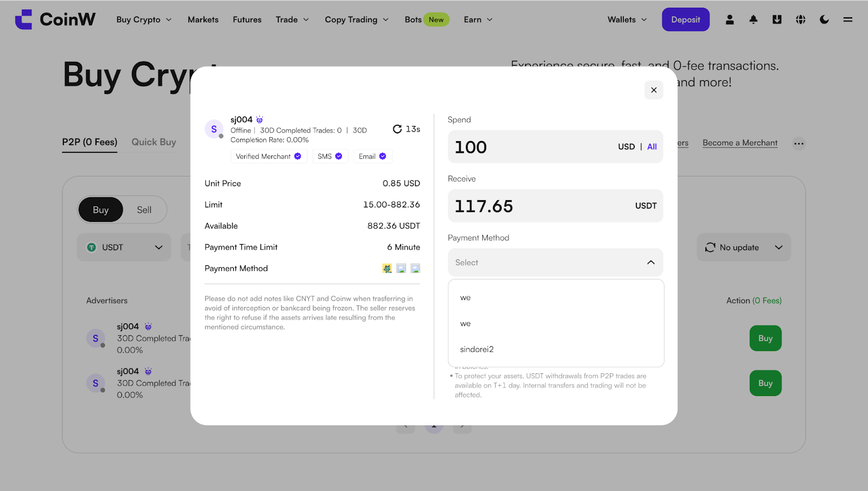Viewport: 868px width, 491px height.
Task: Click the USDT coin icon in filter
Action: tap(92, 247)
